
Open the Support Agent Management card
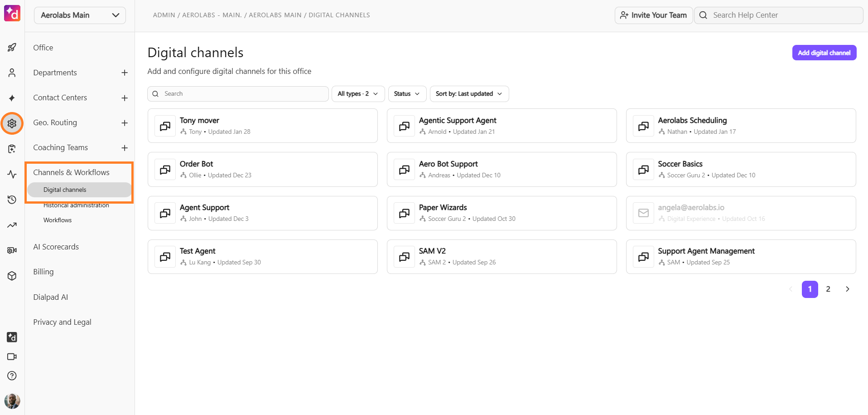pos(741,256)
